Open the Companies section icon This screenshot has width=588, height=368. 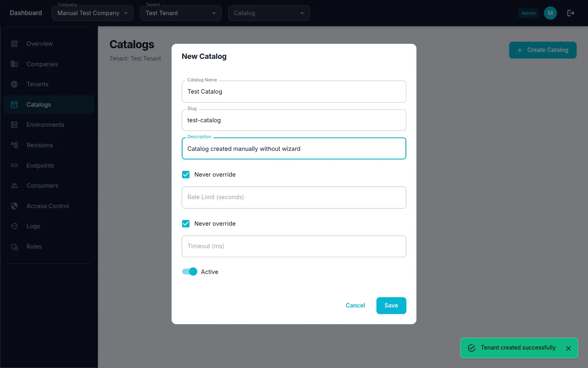(14, 64)
